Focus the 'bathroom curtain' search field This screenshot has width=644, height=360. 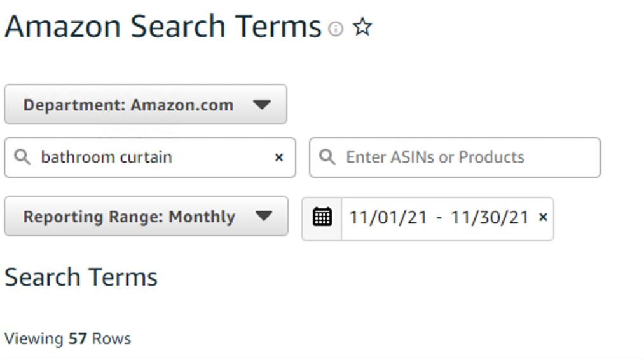point(153,157)
